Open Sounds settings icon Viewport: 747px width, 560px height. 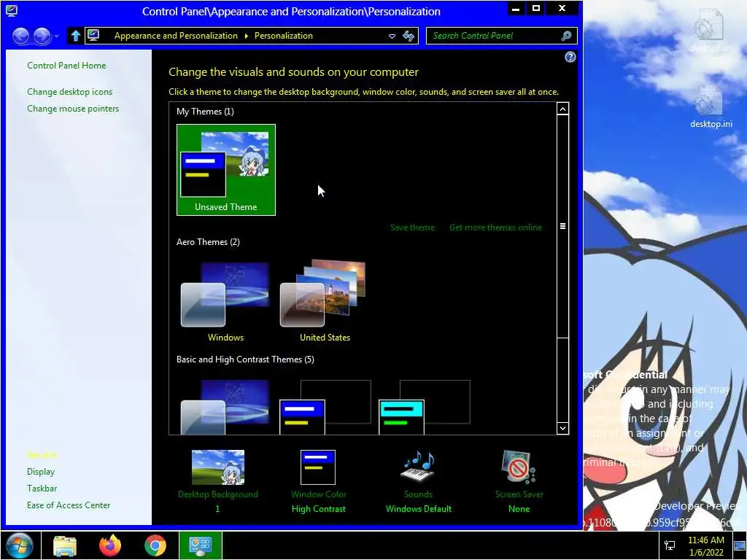tap(418, 467)
